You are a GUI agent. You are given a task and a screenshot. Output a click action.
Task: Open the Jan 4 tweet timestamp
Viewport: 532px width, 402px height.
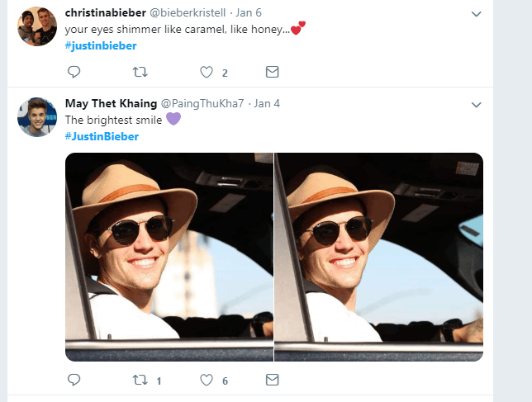[x=268, y=104]
